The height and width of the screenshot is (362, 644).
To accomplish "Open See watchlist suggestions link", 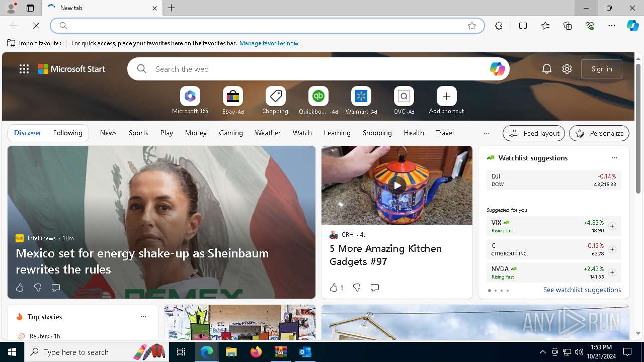I will tap(582, 290).
